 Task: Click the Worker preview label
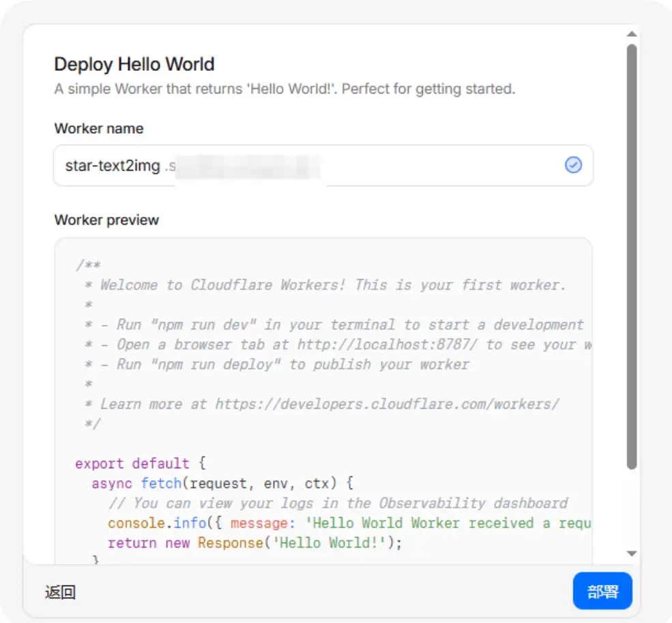click(106, 220)
